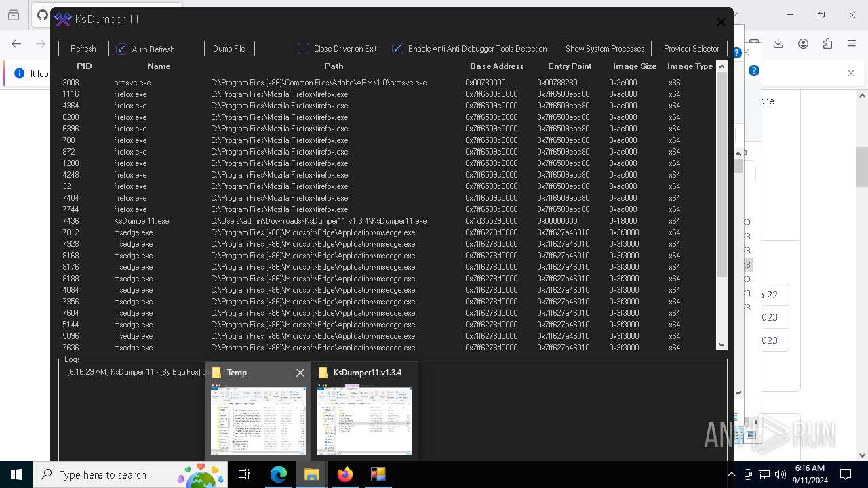Open Firefox downloads icon
Screen dimensions: 868x488
(778, 43)
